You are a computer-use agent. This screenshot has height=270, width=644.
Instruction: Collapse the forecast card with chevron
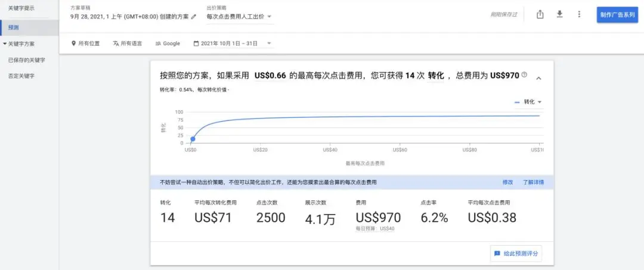pos(539,78)
